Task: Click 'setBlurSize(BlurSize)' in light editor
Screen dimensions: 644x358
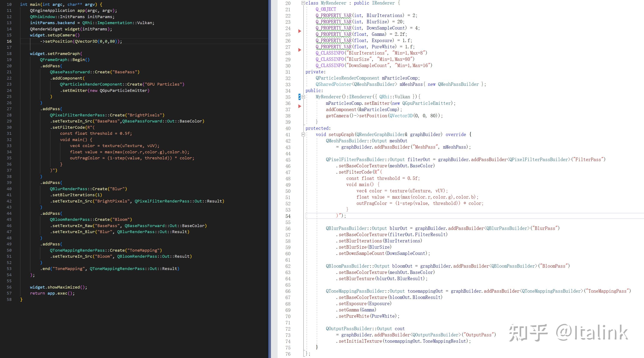Action: point(365,247)
